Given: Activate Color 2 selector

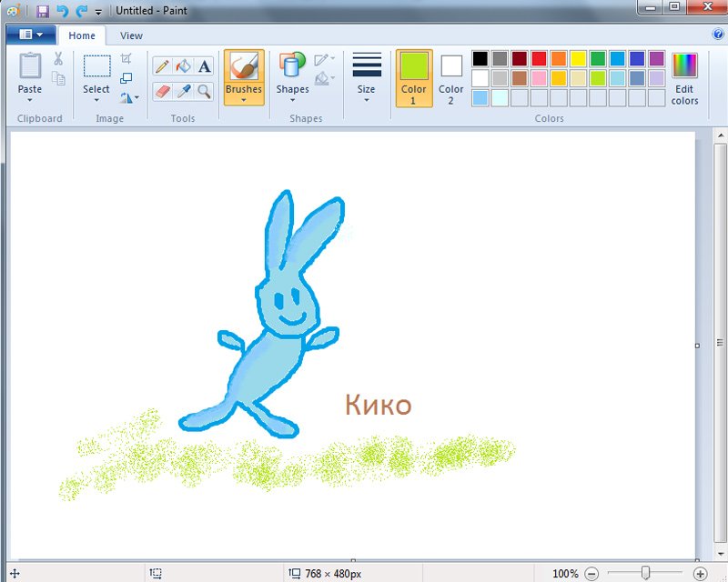Looking at the screenshot, I should pyautogui.click(x=450, y=78).
